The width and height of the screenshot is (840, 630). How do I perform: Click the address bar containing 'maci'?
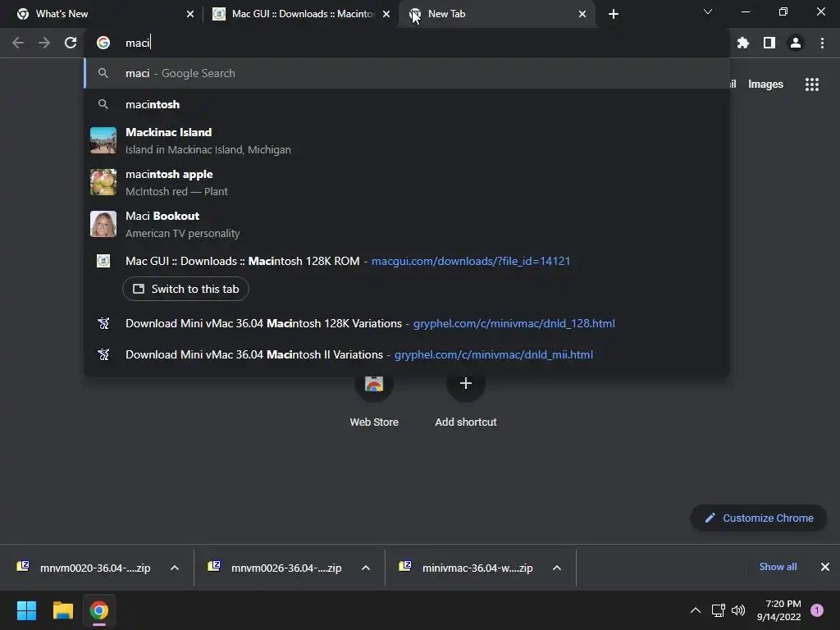[407, 43]
